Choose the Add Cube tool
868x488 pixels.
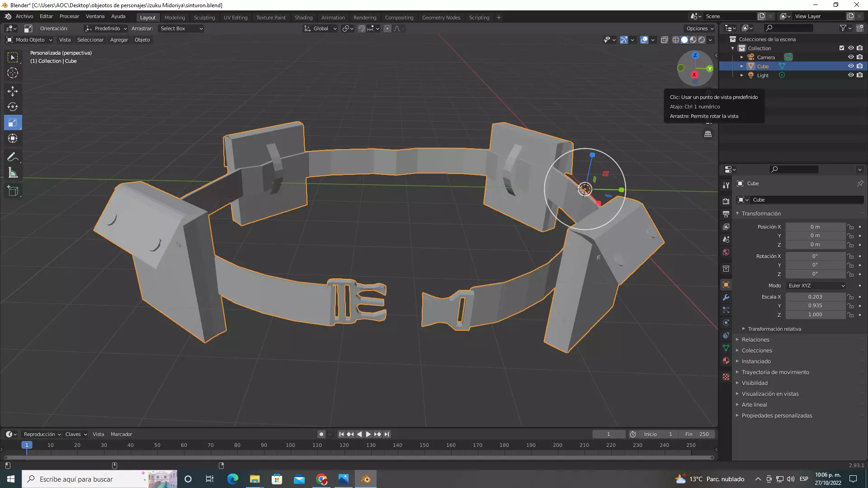click(x=13, y=191)
